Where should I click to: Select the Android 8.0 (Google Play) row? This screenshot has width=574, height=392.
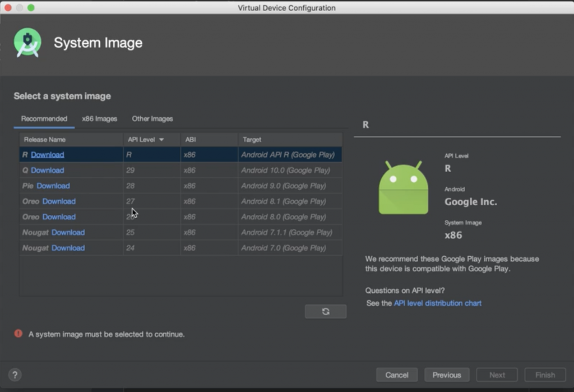(181, 217)
